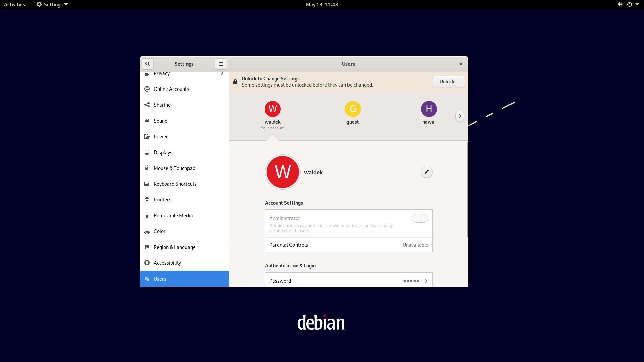This screenshot has width=644, height=362.
Task: Click the Removable Media usb icon
Action: tap(147, 215)
